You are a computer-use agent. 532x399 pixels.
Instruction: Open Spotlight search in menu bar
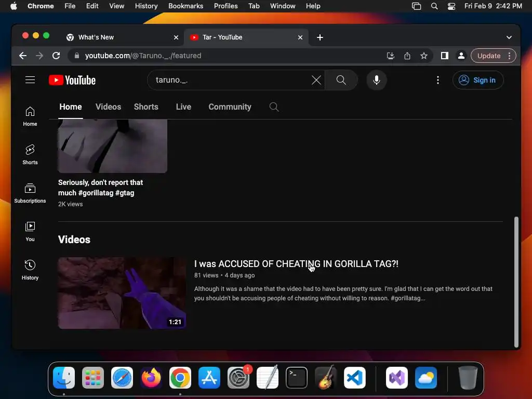pyautogui.click(x=434, y=6)
